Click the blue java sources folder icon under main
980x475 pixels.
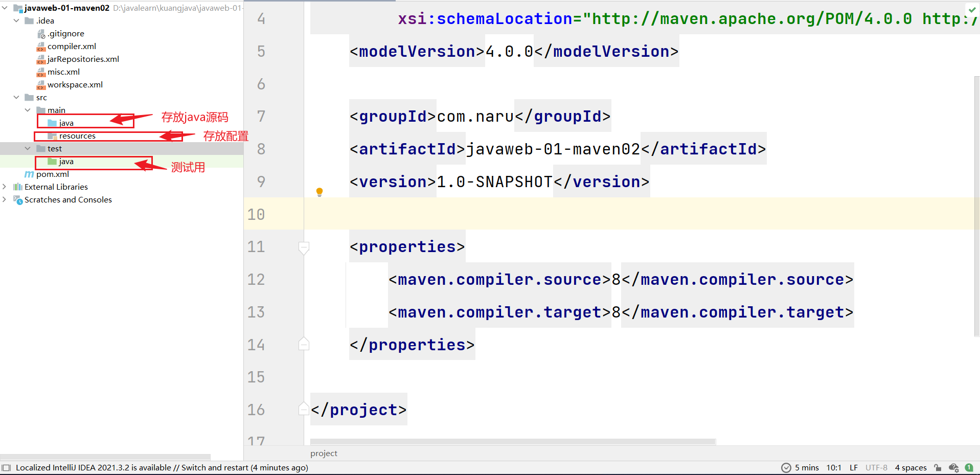(52, 123)
